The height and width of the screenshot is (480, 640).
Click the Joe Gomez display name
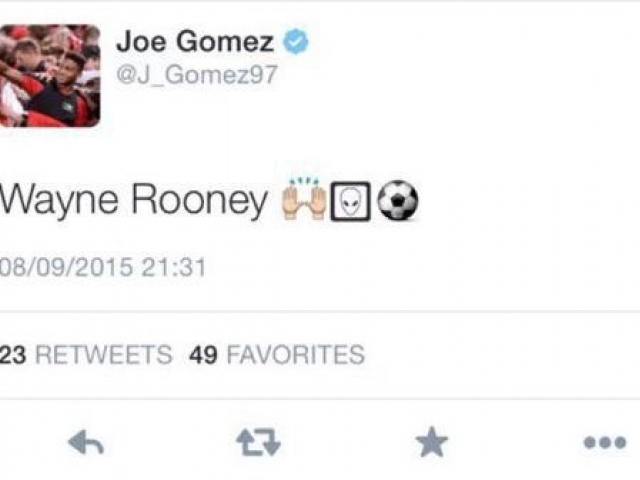(195, 42)
